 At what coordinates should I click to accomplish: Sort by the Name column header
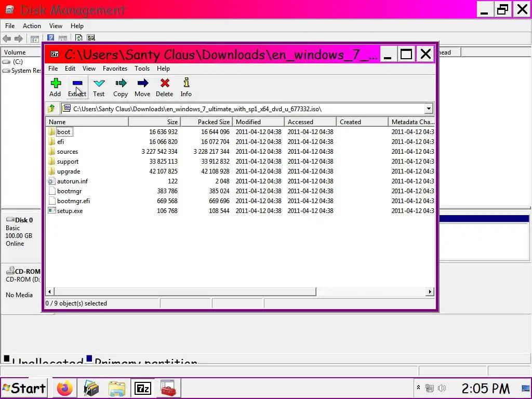(x=87, y=122)
